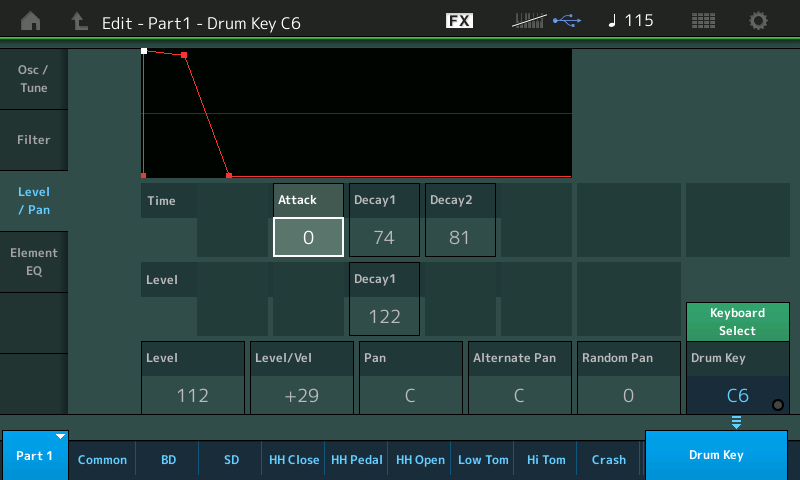Open the Utility gear icon
The image size is (800, 480).
759,21
